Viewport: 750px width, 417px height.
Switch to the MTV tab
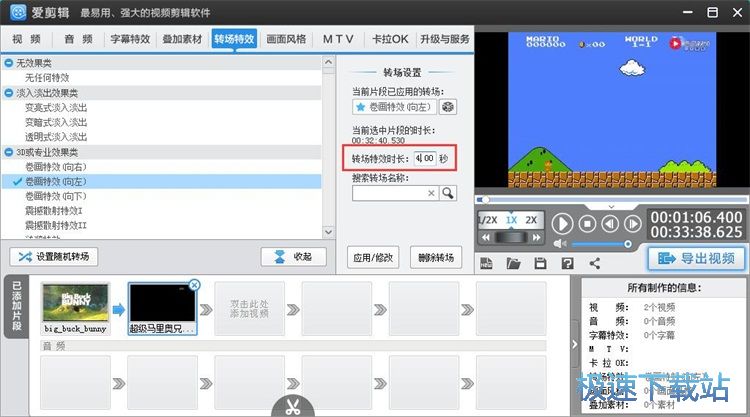(338, 39)
